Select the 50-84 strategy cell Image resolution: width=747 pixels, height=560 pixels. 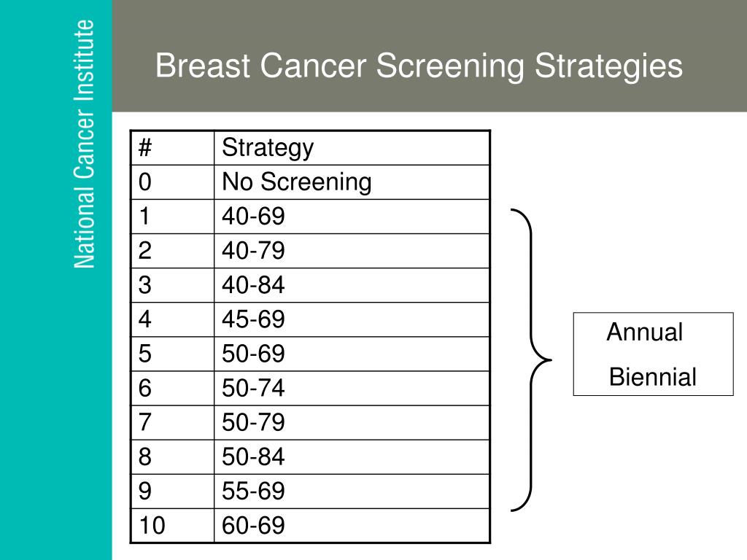(x=352, y=456)
